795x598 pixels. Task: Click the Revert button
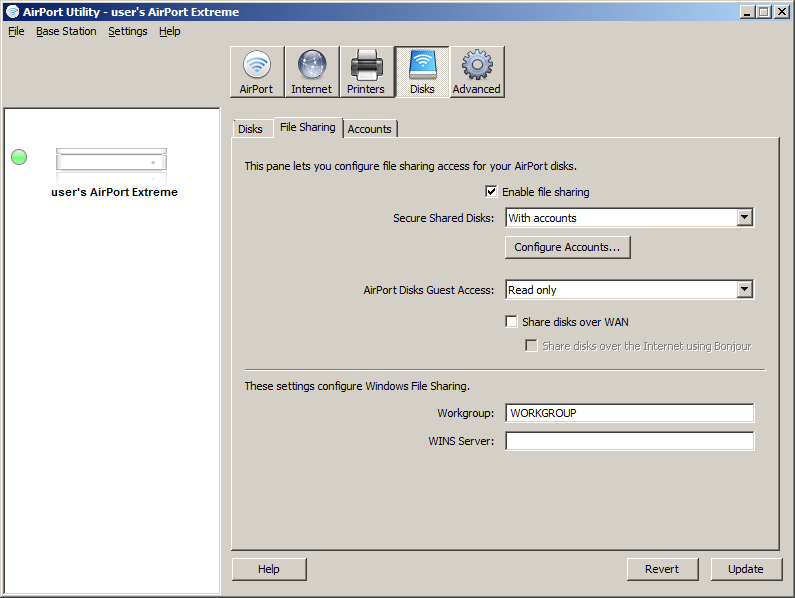662,569
